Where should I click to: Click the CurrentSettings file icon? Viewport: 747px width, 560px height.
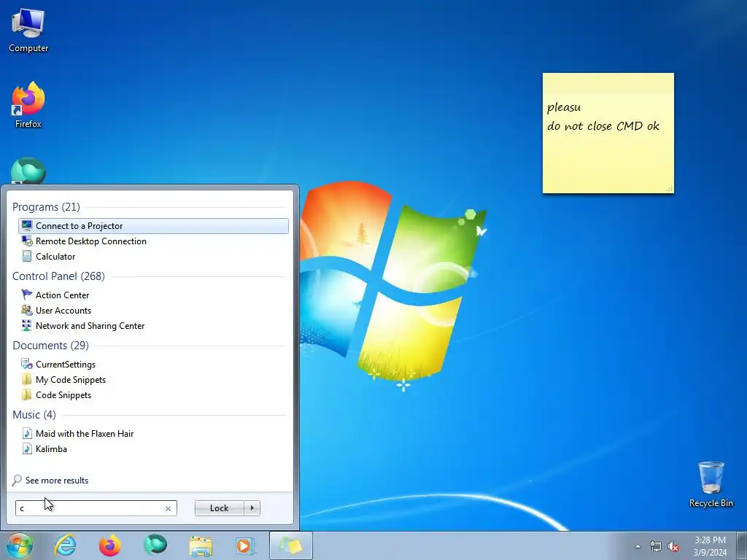tap(27, 364)
